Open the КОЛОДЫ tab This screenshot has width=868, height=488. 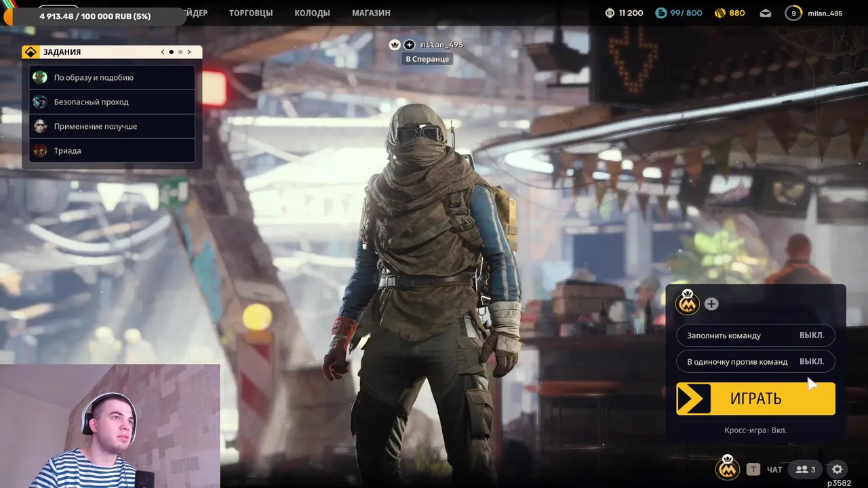coord(312,13)
